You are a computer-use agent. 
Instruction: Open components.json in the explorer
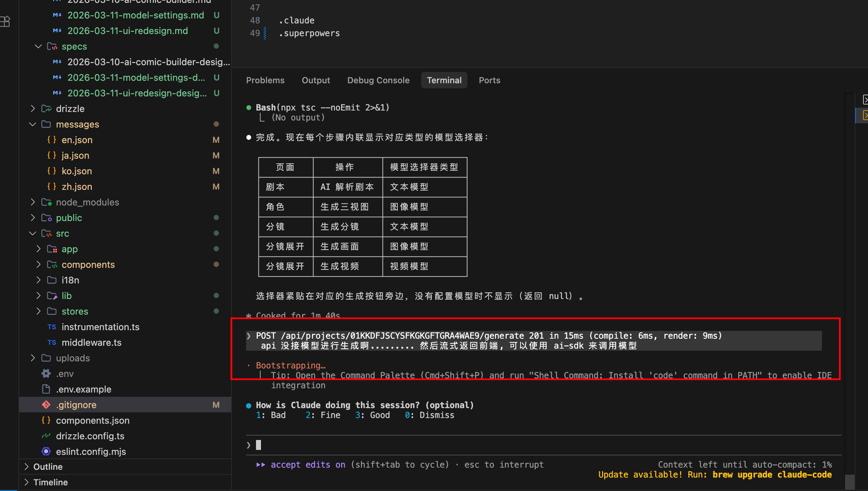coord(93,420)
